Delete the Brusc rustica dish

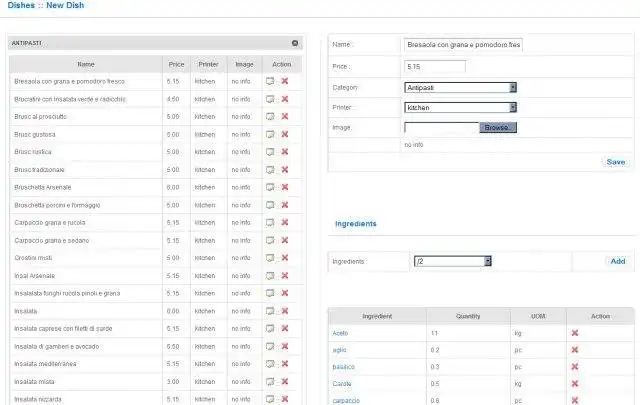pos(285,152)
